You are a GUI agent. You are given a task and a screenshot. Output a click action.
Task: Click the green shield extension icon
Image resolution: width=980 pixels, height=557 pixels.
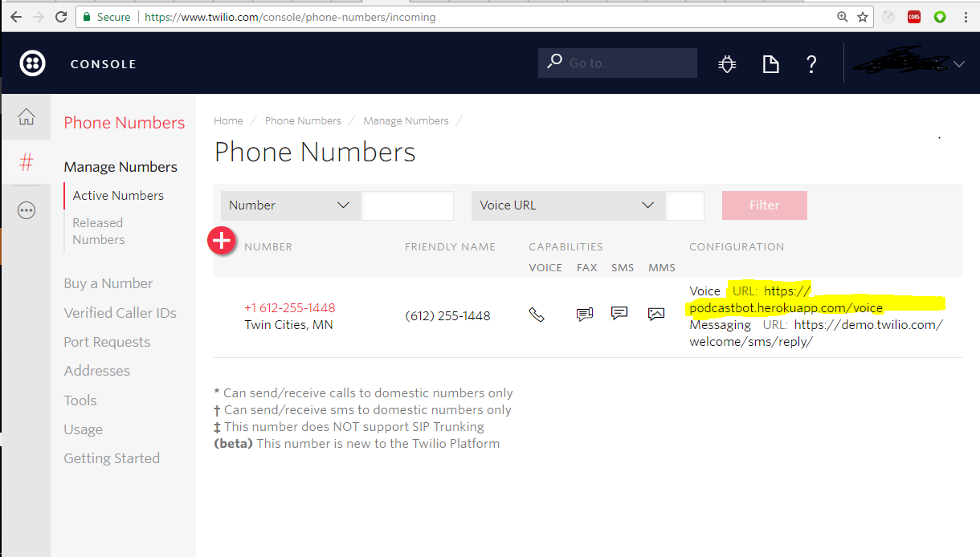coord(940,17)
